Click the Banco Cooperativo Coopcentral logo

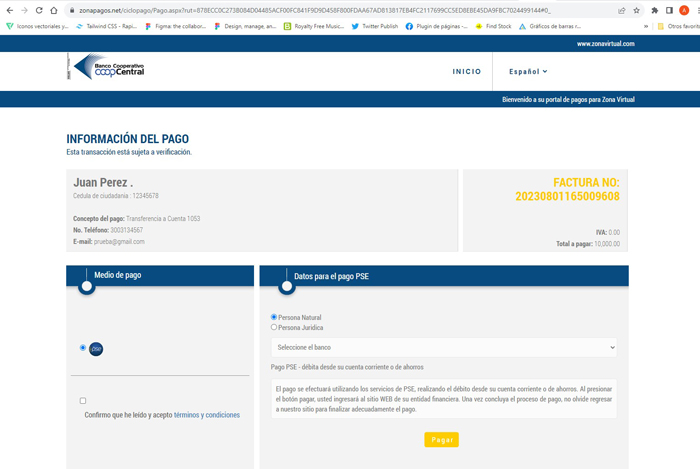pyautogui.click(x=102, y=68)
